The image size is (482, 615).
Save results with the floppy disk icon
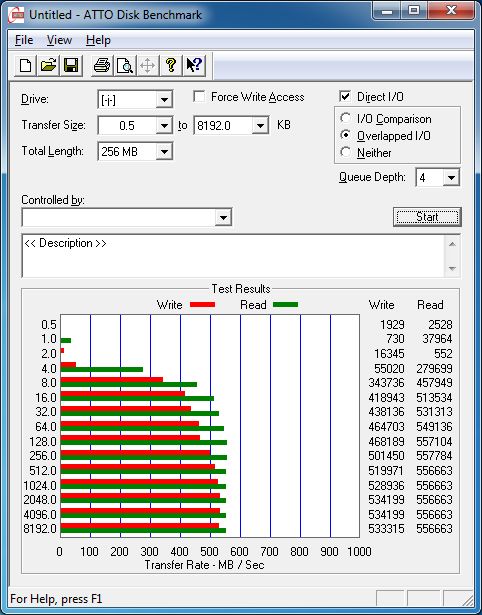pos(71,65)
